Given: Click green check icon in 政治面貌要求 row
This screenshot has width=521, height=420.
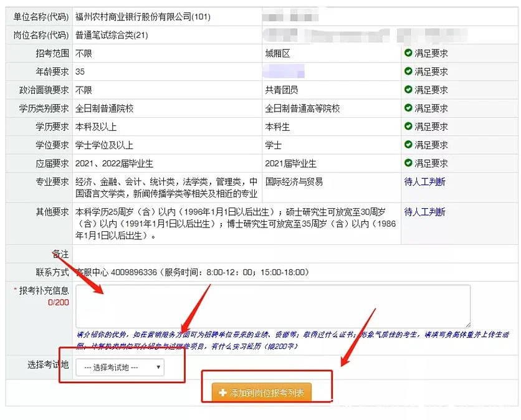Looking at the screenshot, I should click(x=408, y=89).
